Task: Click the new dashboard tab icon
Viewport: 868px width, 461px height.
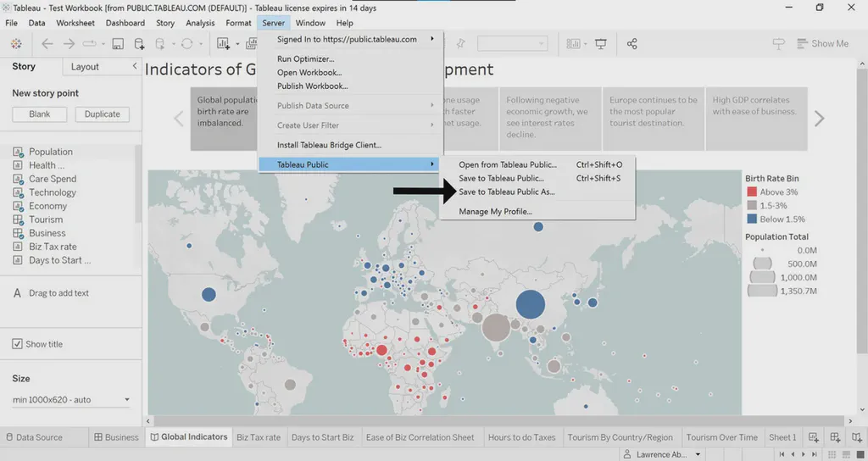Action: click(835, 437)
